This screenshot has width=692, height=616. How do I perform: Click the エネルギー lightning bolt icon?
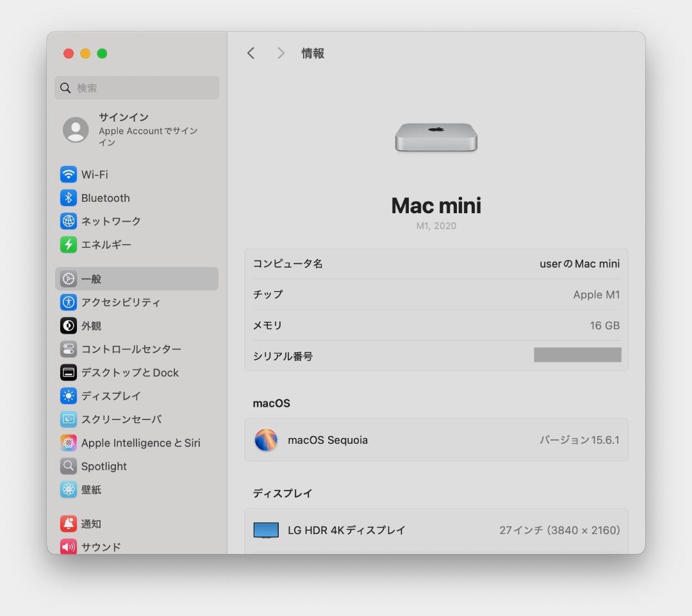[69, 245]
